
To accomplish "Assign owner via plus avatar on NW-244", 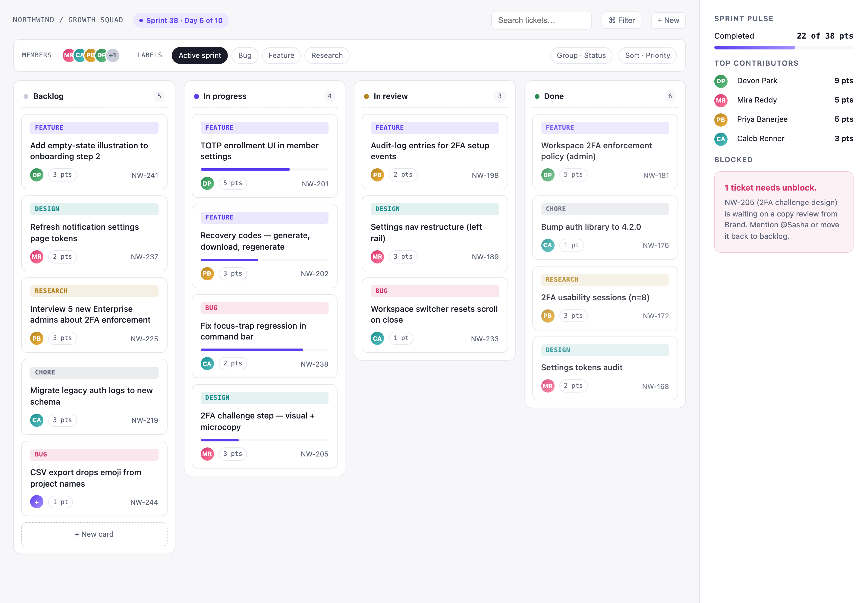I will [x=37, y=502].
